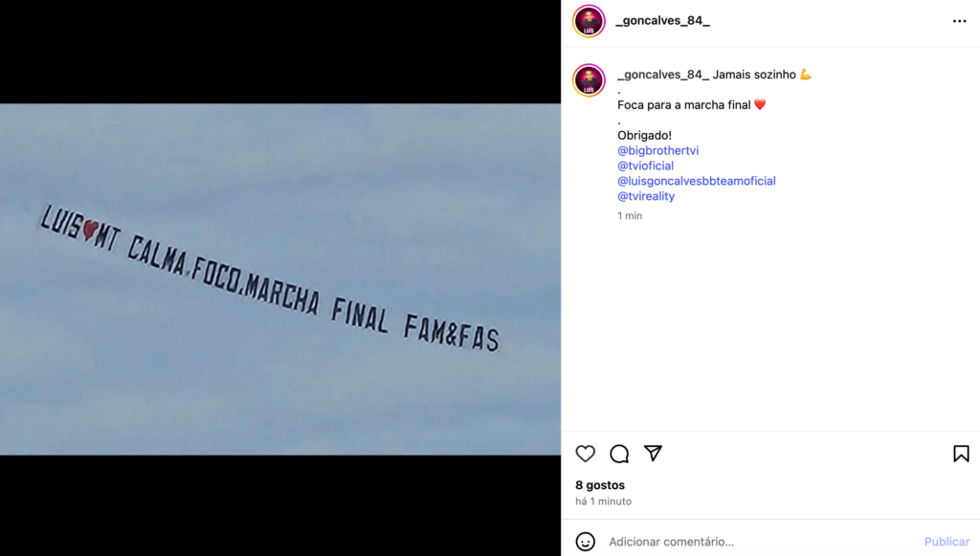The image size is (980, 556).
Task: Click the airplane banner photo
Action: (280, 279)
